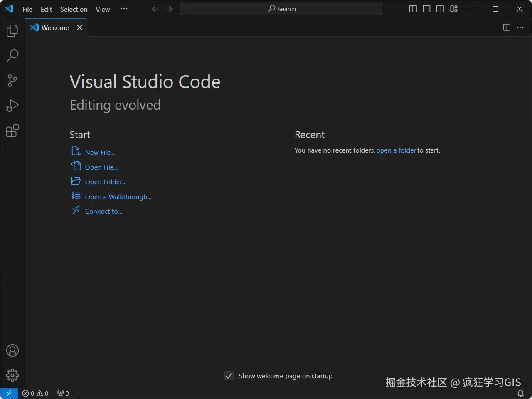The width and height of the screenshot is (532, 399).
Task: Open the Selection menu
Action: coord(74,9)
